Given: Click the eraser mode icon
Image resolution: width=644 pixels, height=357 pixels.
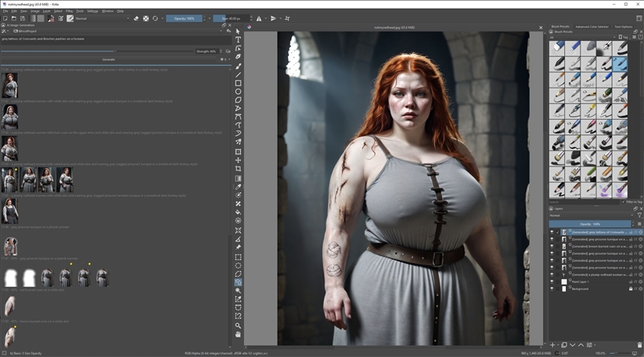Looking at the screenshot, I should click(135, 18).
